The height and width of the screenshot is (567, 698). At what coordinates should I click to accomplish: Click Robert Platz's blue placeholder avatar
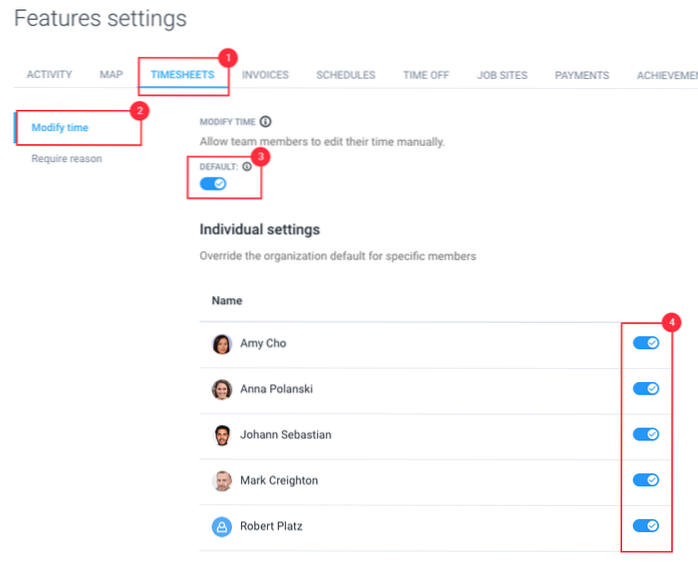(222, 526)
